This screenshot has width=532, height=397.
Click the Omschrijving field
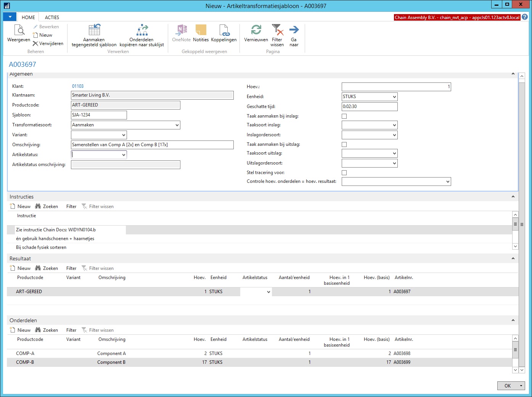click(152, 145)
